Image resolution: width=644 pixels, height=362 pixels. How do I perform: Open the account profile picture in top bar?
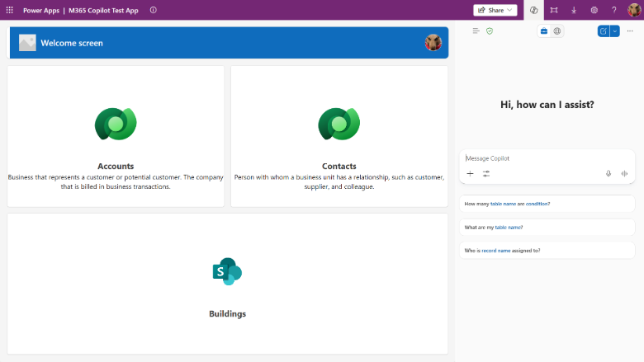[634, 10]
